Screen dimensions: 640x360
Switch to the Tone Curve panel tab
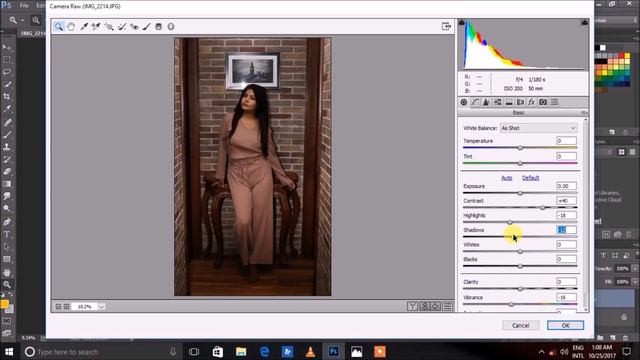475,102
